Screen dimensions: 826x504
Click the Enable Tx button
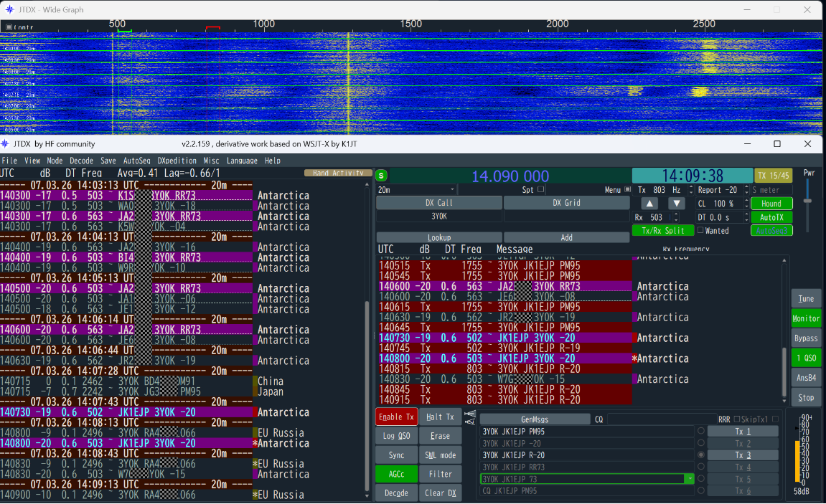(397, 417)
